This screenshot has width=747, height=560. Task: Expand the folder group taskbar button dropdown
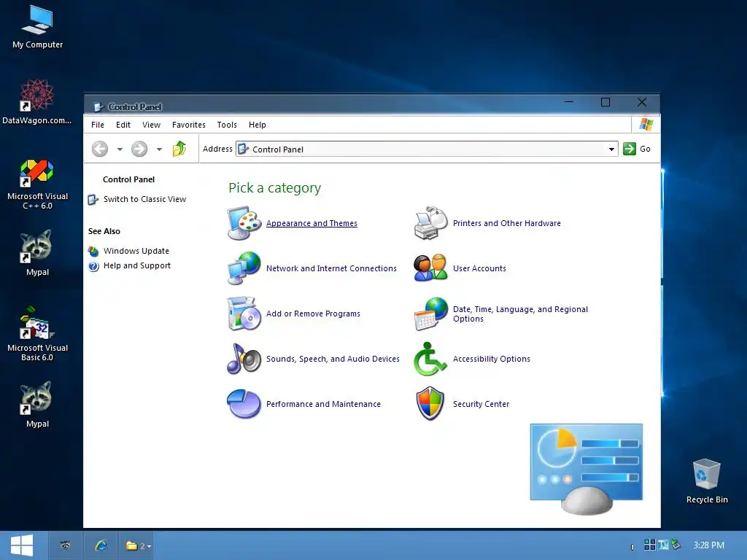[149, 546]
